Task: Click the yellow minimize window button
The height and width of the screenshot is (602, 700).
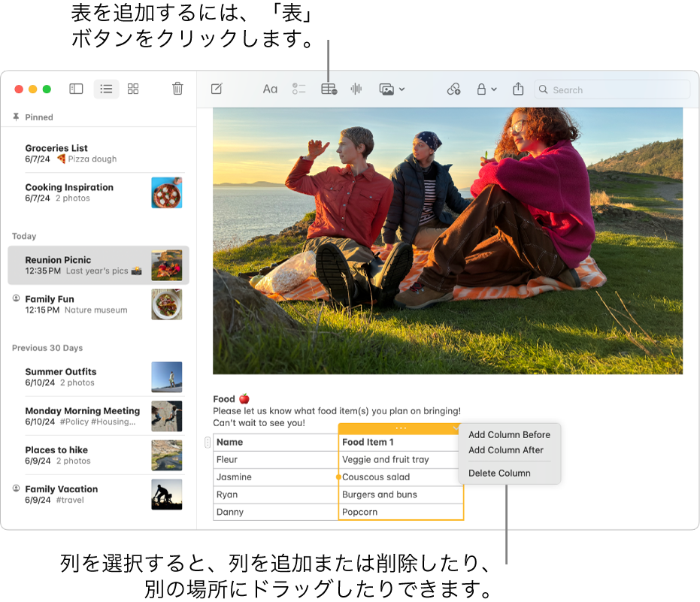Action: (32, 89)
